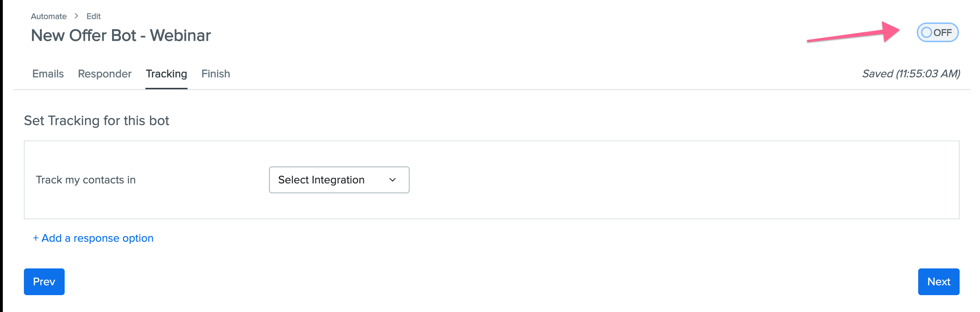Click the New Offer Bot - Webinar title
980x312 pixels.
click(x=120, y=35)
